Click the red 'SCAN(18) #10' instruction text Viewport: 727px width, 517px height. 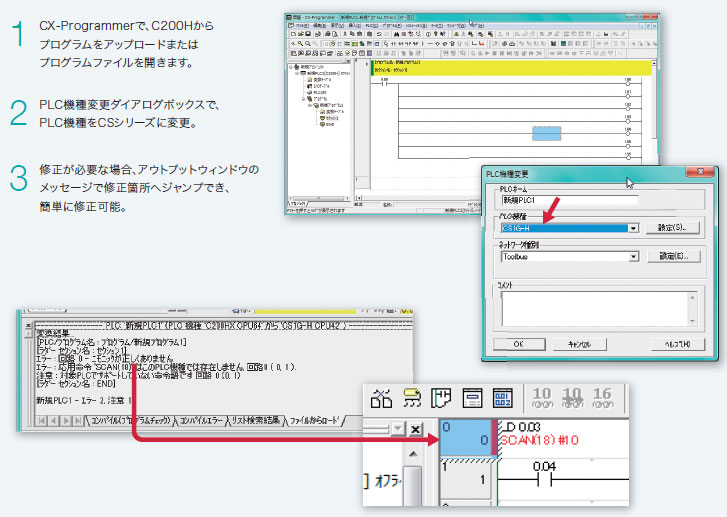[539, 440]
